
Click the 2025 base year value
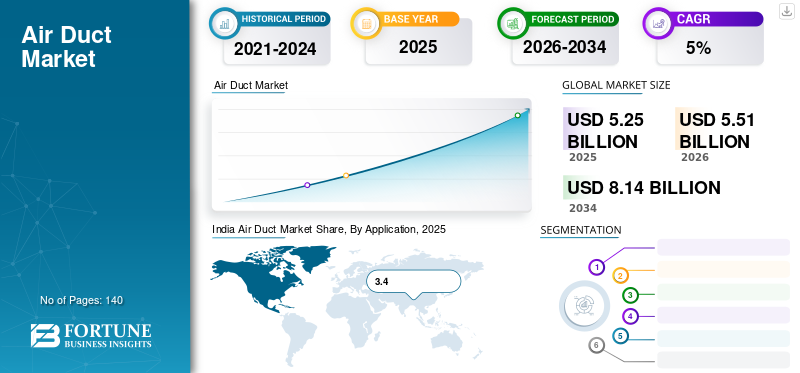(x=418, y=47)
